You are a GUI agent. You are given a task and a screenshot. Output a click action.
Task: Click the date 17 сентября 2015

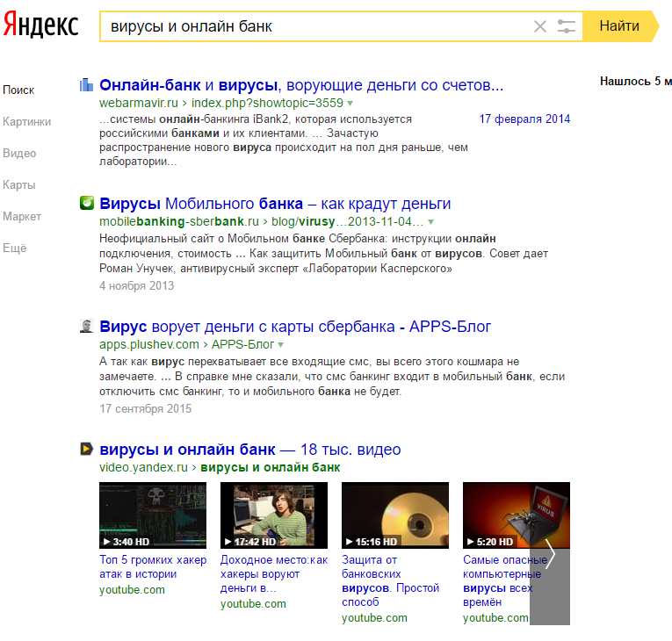click(145, 409)
